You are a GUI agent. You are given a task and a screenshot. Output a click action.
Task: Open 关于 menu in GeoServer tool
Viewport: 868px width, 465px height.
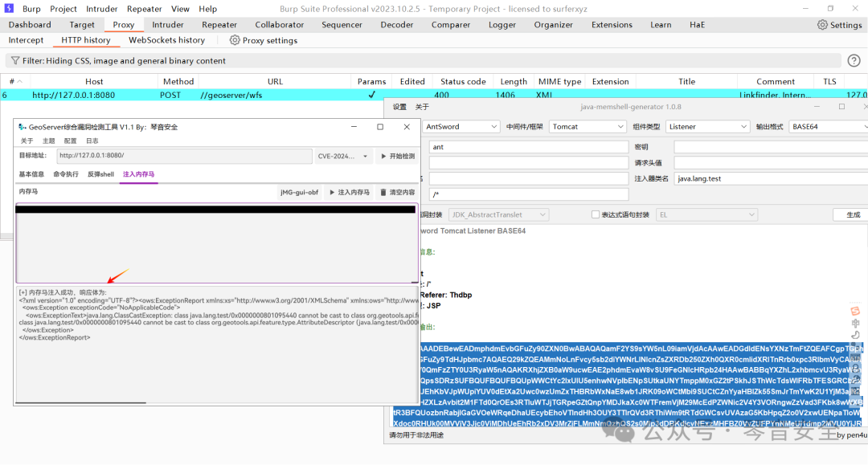click(x=27, y=141)
